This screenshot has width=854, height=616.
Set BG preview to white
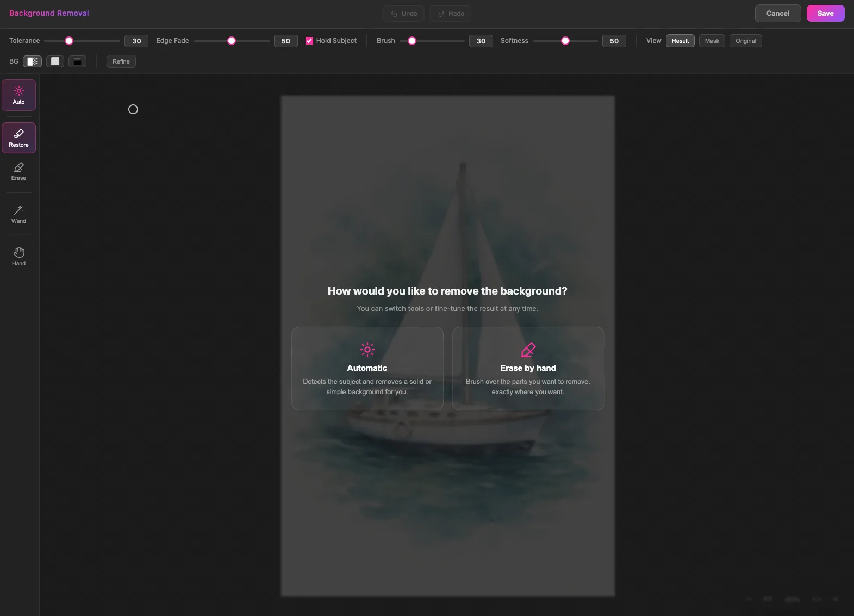point(55,61)
